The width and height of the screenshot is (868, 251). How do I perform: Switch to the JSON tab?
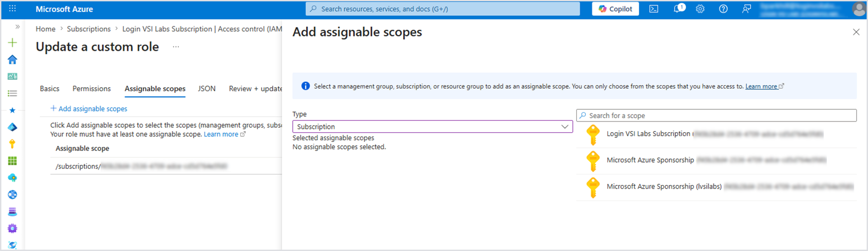[x=207, y=88]
